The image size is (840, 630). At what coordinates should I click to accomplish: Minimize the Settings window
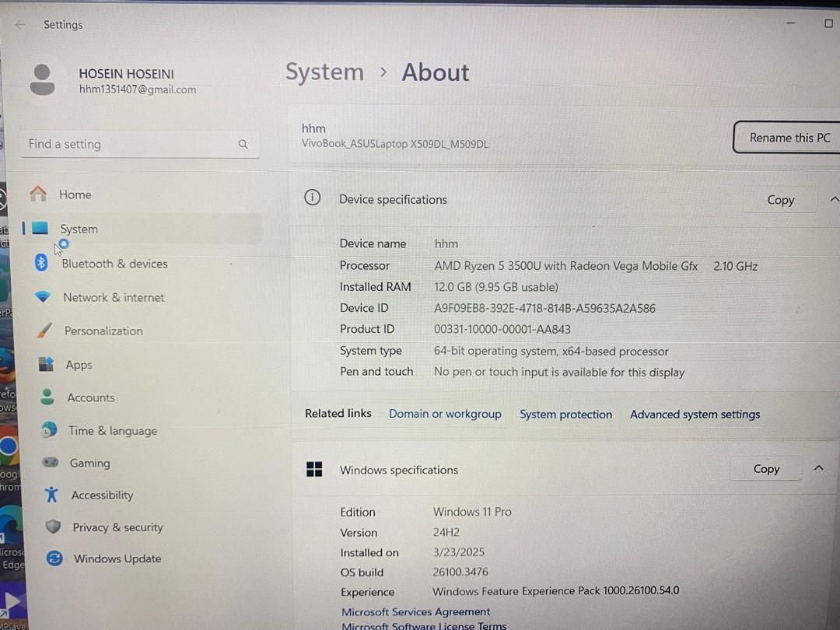tap(790, 23)
